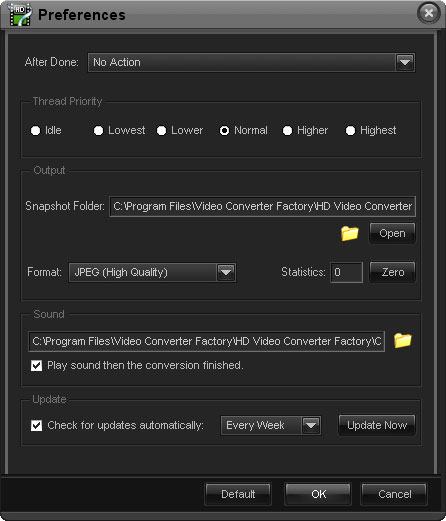446x521 pixels.
Task: Choose Lower thread priority option
Action: pos(161,130)
